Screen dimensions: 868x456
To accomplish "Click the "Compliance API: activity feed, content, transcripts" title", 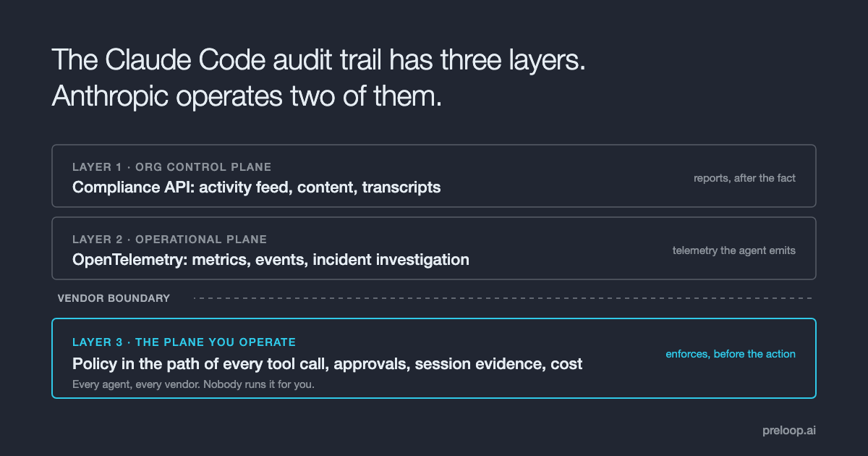I will 257,187.
